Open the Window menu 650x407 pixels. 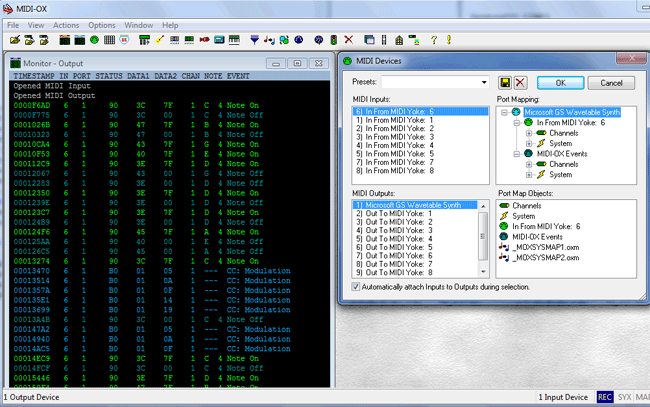138,25
